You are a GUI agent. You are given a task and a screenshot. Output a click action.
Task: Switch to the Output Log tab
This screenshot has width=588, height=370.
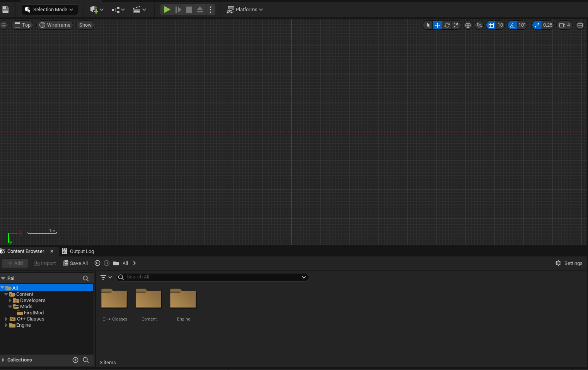[82, 251]
